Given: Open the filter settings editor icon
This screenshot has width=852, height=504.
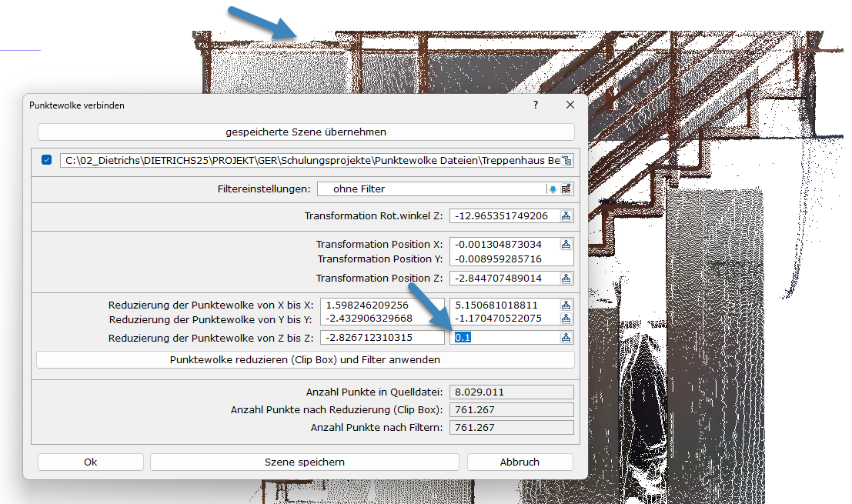Looking at the screenshot, I should 566,189.
